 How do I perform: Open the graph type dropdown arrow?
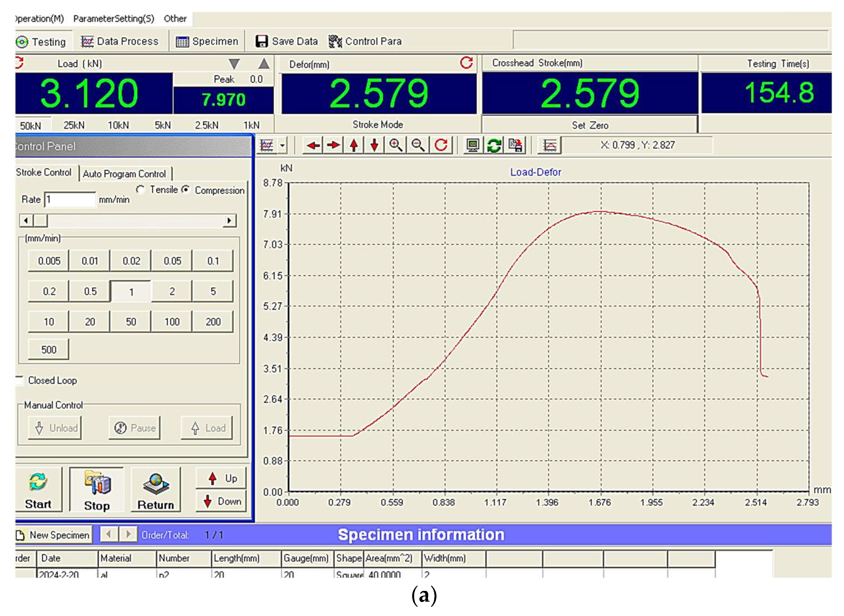pyautogui.click(x=283, y=145)
